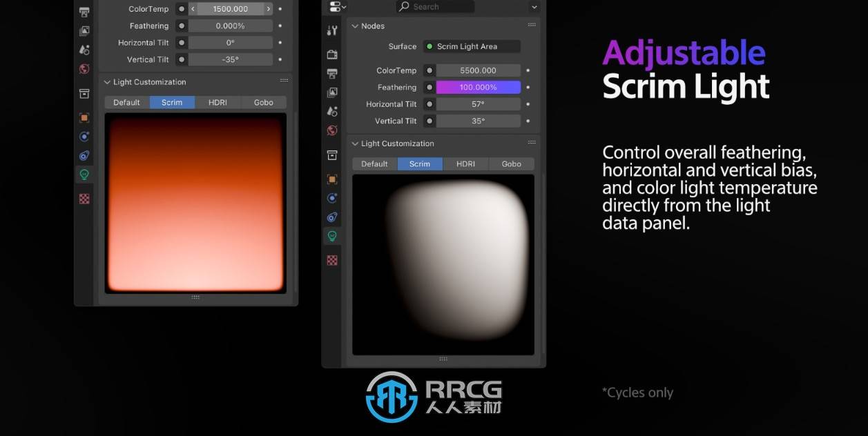
Task: Select the Gobo tab in left panel
Action: (263, 102)
